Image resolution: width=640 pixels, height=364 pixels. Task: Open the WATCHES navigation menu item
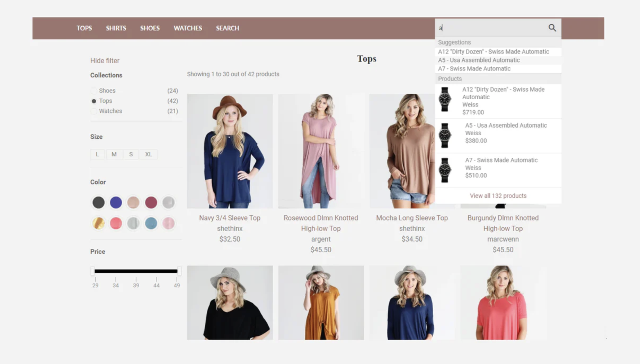(x=188, y=28)
